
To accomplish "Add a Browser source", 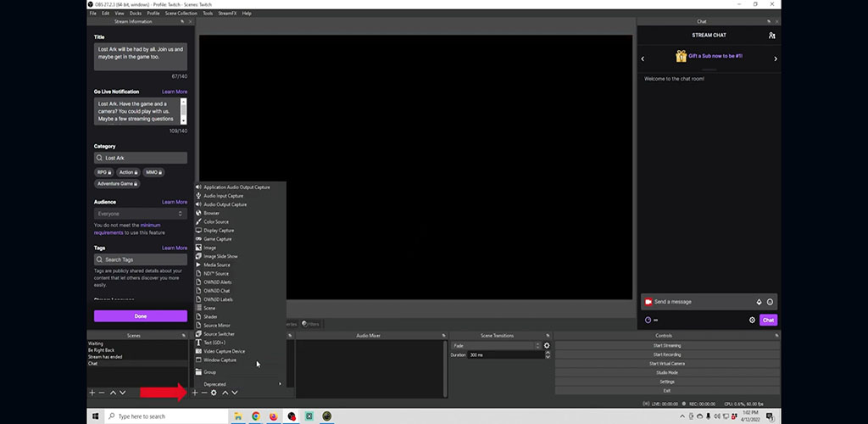I will 211,213.
